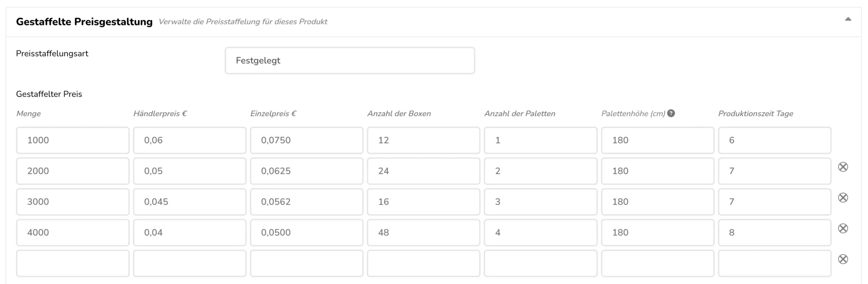Edit the Einzelpreis field showing 0,0500

click(x=307, y=233)
